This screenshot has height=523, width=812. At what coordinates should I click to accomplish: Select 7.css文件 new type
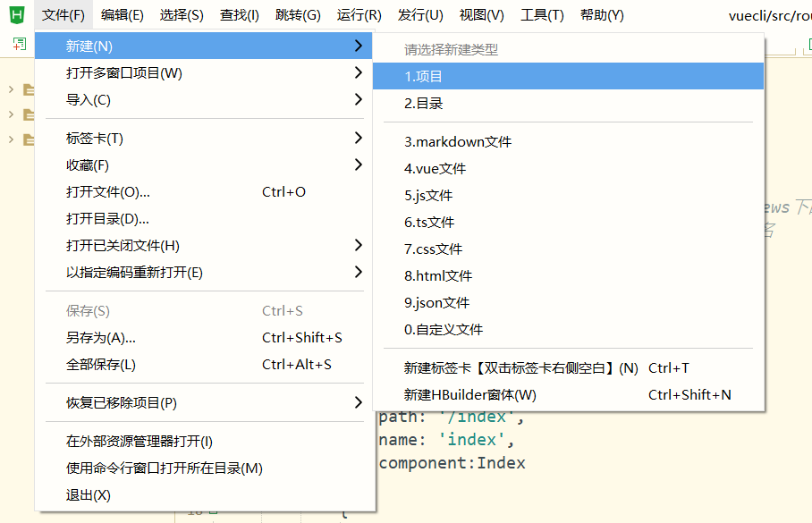coord(568,249)
